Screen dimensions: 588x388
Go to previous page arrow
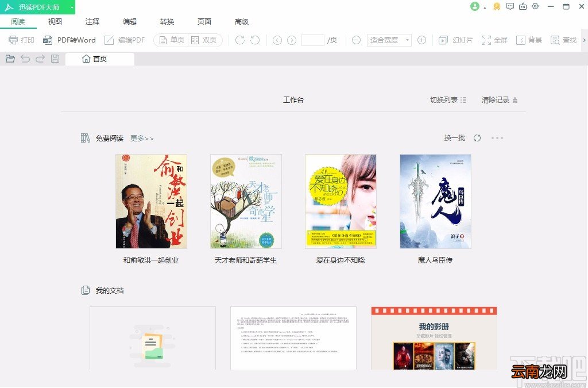pyautogui.click(x=277, y=40)
